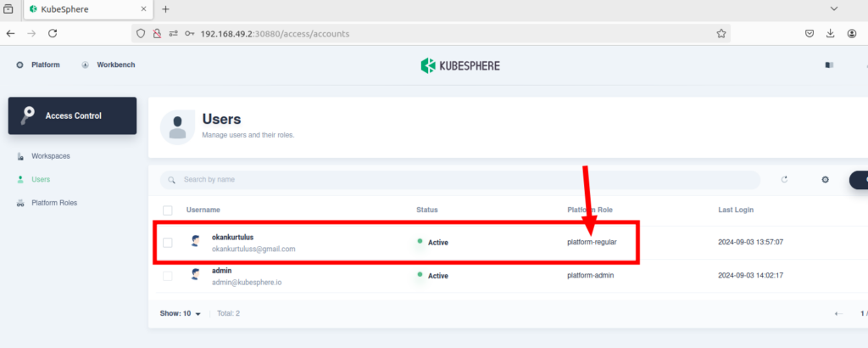This screenshot has height=348, width=868.
Task: Bookmark this page with the star
Action: (721, 34)
